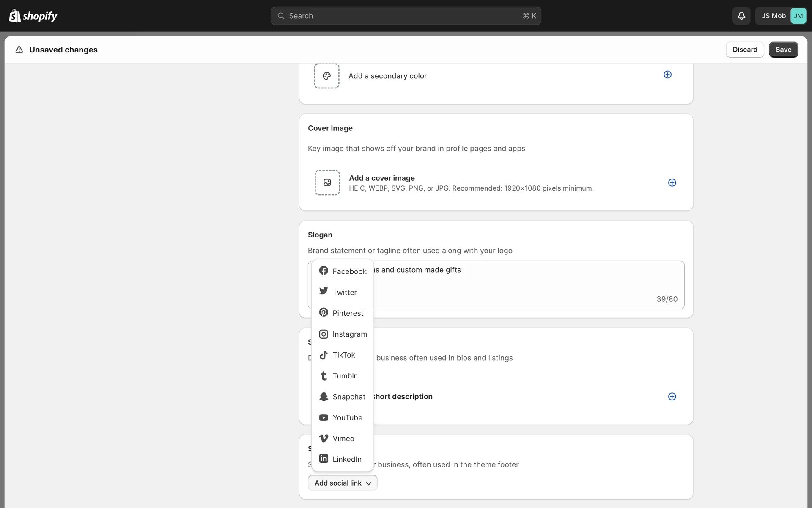
Task: Save the unsaved changes
Action: (783, 50)
